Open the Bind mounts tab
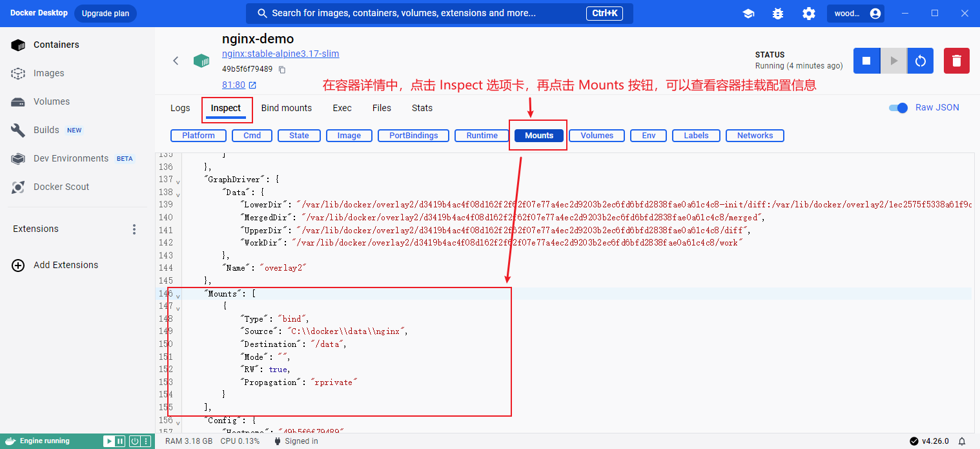Viewport: 980px width, 449px height. click(287, 108)
